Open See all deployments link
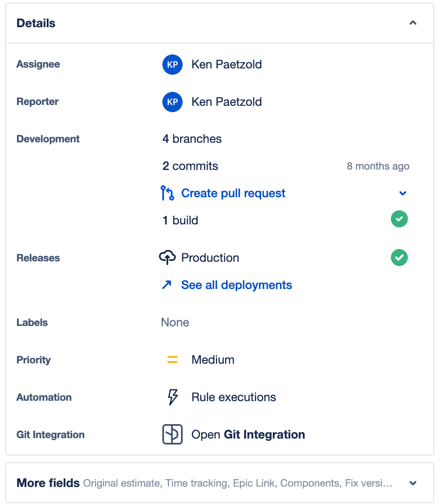Viewport: 441px width, 504px height. [236, 285]
